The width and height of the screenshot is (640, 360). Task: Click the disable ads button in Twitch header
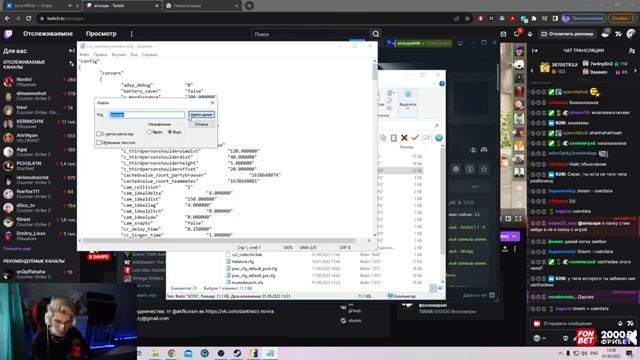[567, 34]
